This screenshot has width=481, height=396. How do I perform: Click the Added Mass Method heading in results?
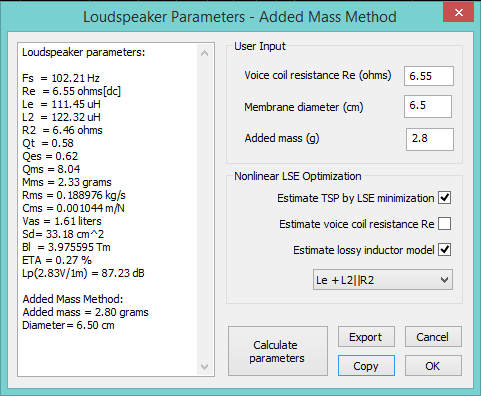coord(73,299)
